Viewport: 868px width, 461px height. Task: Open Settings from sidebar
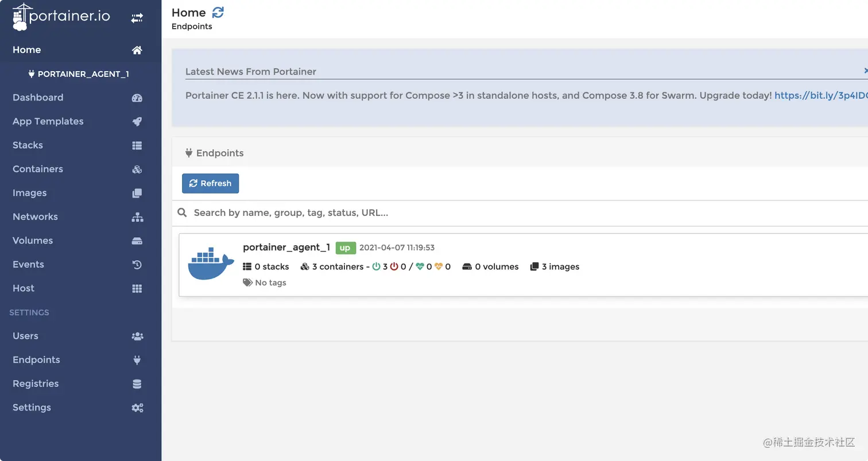[x=32, y=407]
